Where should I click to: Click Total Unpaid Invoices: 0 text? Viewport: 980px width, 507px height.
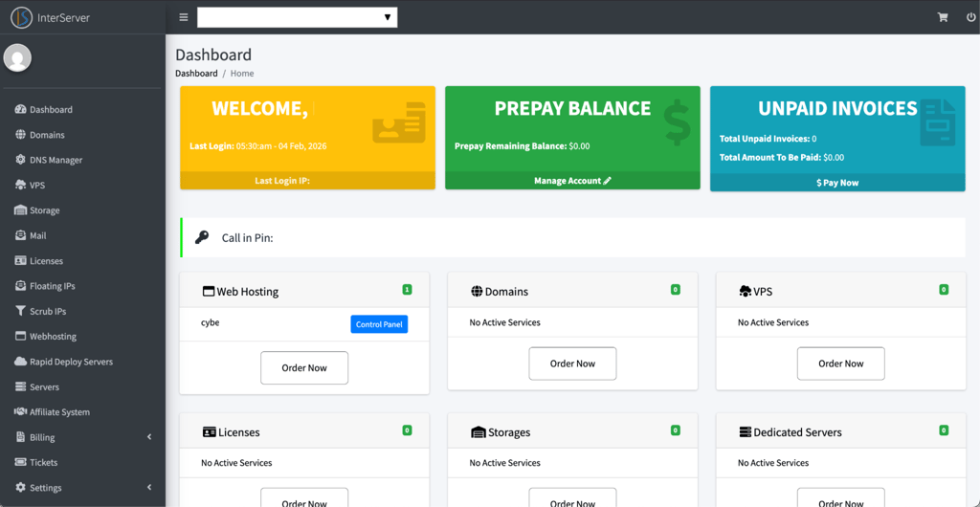(x=768, y=139)
